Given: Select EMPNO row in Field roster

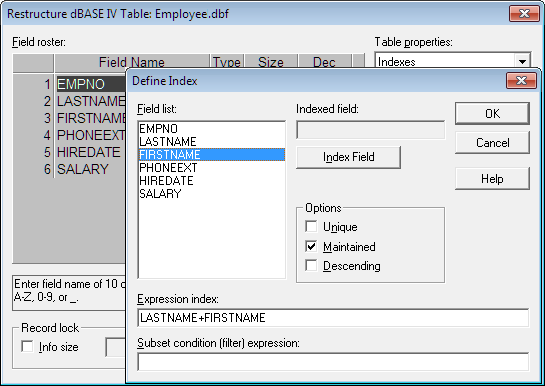Looking at the screenshot, I should tap(91, 84).
